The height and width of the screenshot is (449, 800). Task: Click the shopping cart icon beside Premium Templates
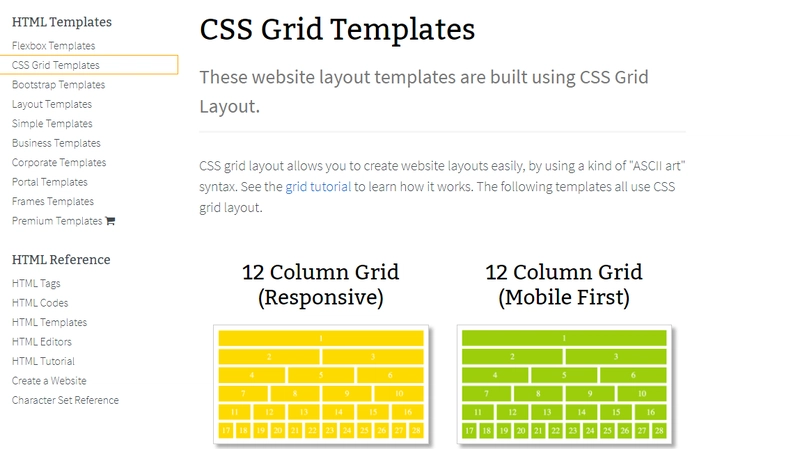click(x=110, y=221)
